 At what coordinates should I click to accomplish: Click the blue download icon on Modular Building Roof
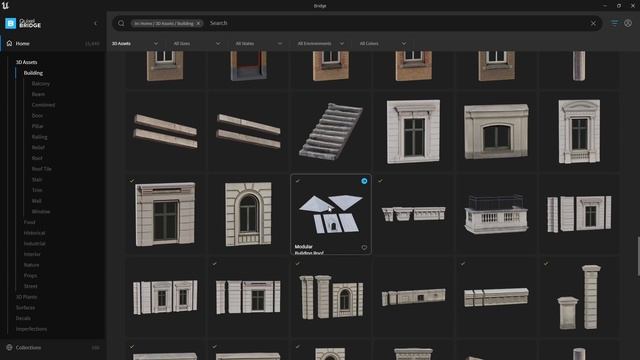pyautogui.click(x=364, y=181)
